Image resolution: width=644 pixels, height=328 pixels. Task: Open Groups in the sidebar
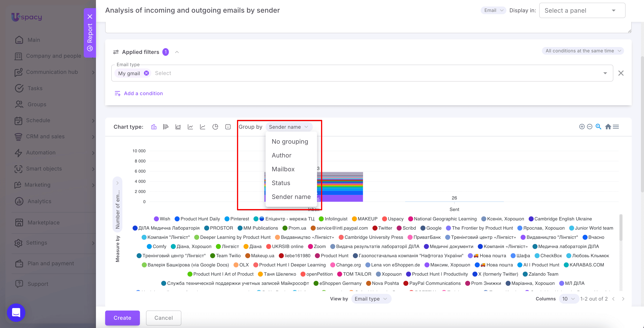click(37, 104)
